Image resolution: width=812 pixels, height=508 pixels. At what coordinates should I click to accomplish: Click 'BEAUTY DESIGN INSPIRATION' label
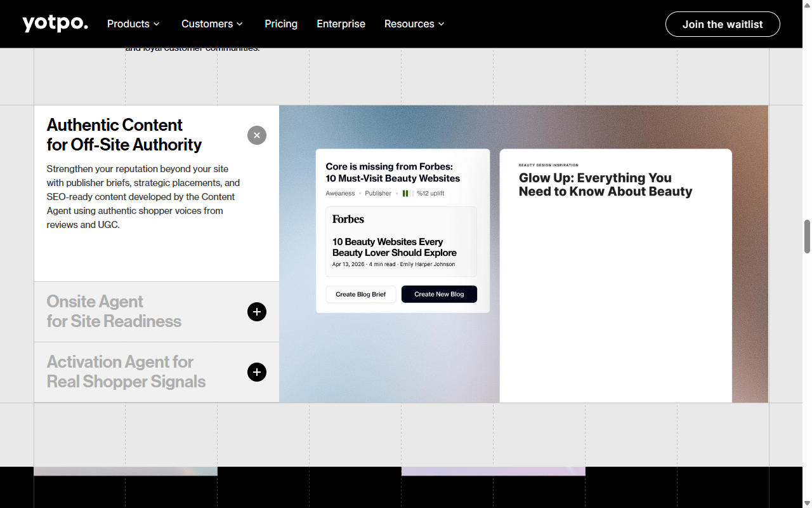tap(549, 165)
